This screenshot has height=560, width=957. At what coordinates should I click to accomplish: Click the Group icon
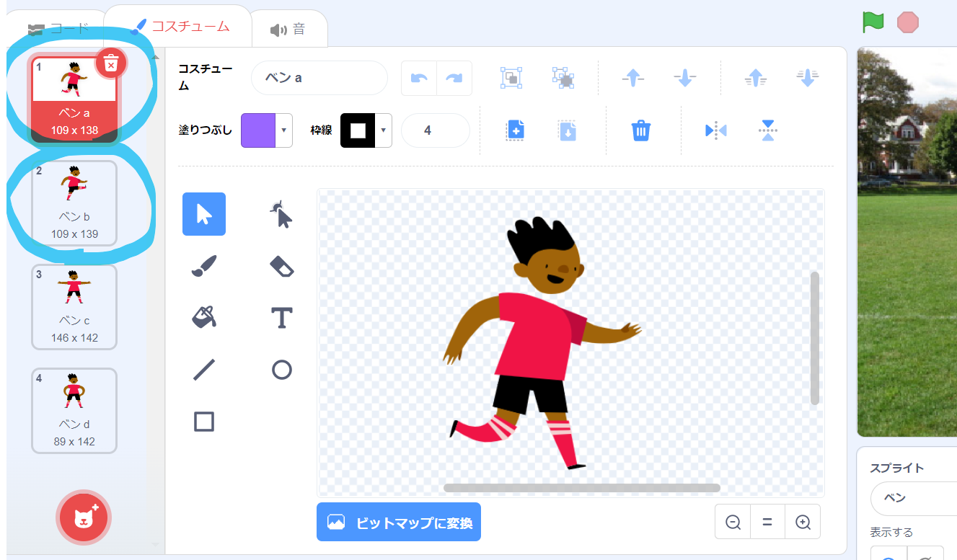[x=511, y=78]
